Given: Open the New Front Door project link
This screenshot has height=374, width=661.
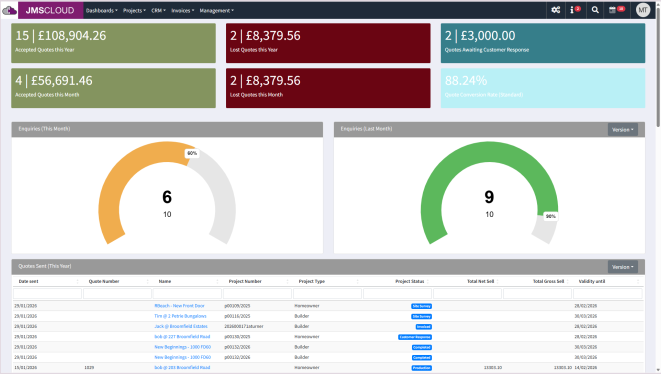Looking at the screenshot, I should tap(179, 306).
